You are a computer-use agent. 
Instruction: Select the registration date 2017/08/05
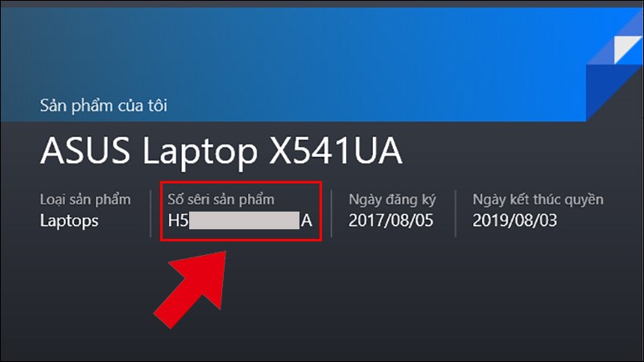[x=391, y=220]
